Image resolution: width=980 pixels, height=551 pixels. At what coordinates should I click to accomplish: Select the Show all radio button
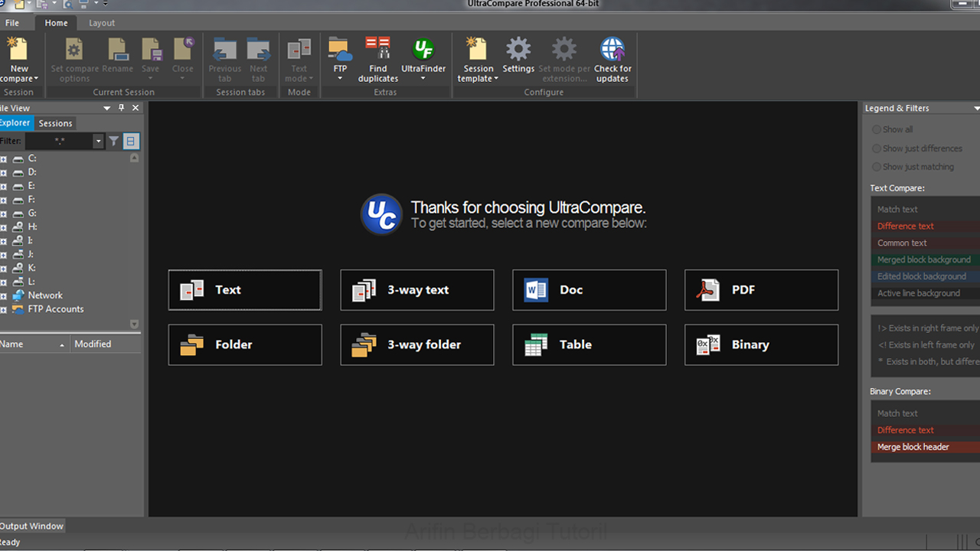877,129
